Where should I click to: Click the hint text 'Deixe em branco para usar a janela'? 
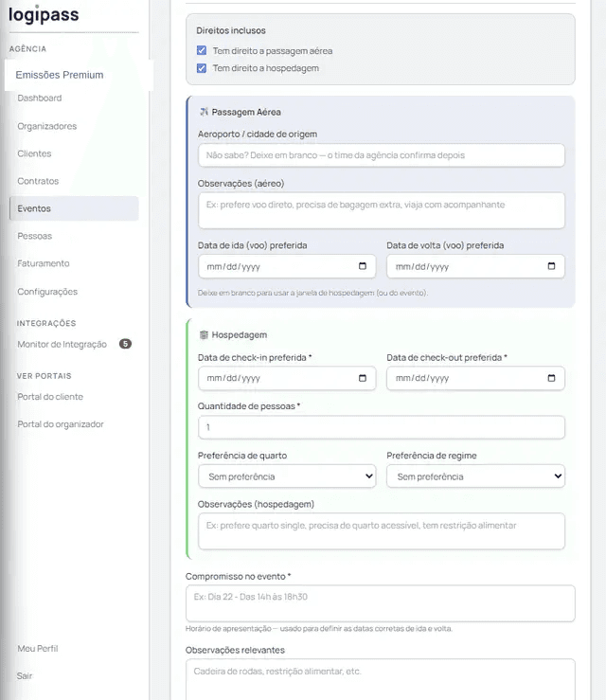(x=312, y=293)
